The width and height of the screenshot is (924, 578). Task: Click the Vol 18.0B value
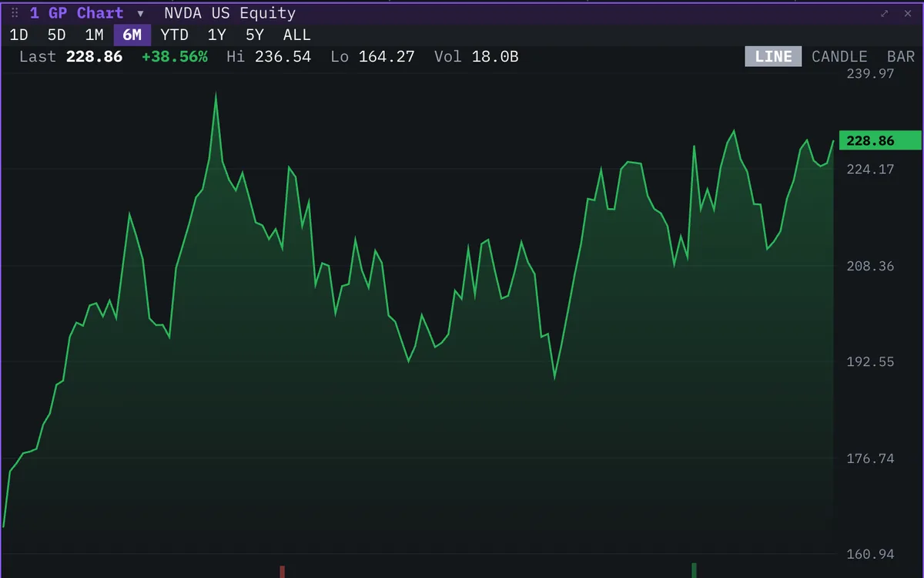pyautogui.click(x=495, y=56)
